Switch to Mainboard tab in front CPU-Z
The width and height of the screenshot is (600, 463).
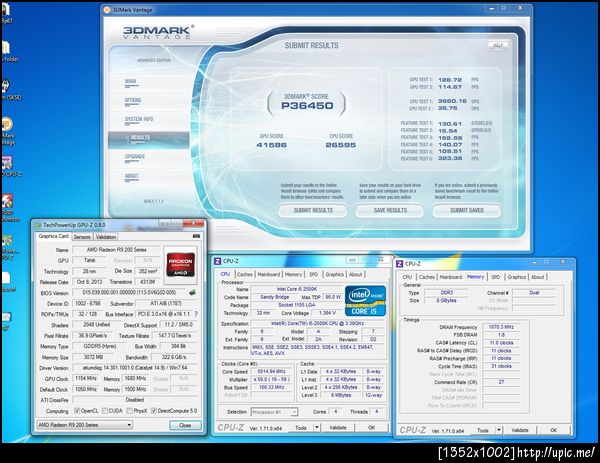pyautogui.click(x=269, y=274)
